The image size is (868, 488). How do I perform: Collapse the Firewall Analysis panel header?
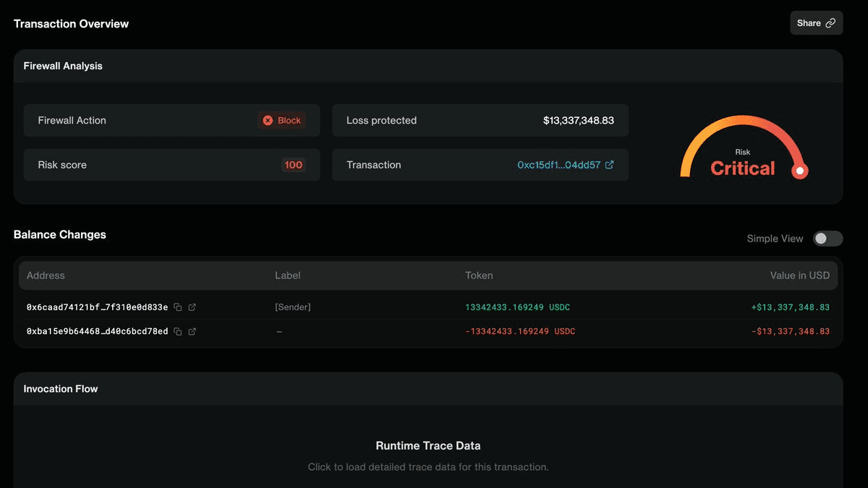pyautogui.click(x=63, y=66)
